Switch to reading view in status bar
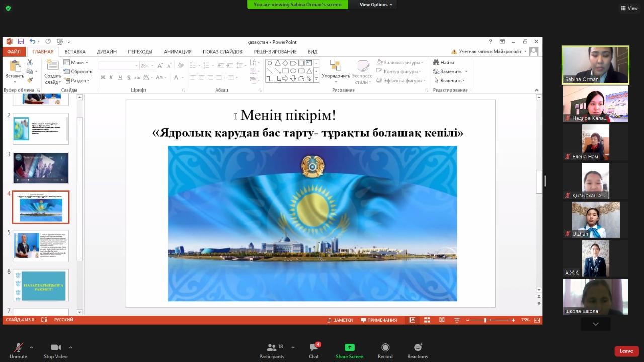The height and width of the screenshot is (362, 644). click(x=442, y=320)
